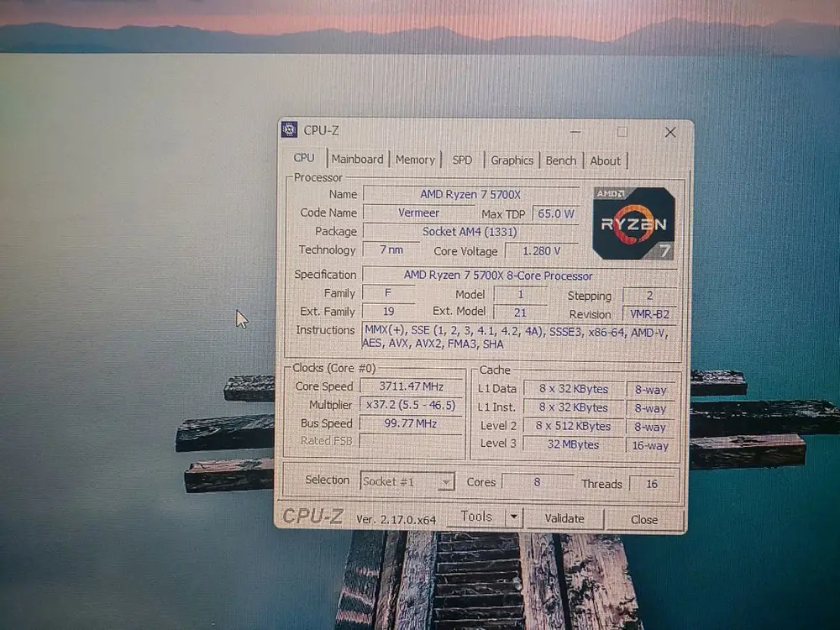Click the Core Voltage value 1.280 V

(541, 250)
